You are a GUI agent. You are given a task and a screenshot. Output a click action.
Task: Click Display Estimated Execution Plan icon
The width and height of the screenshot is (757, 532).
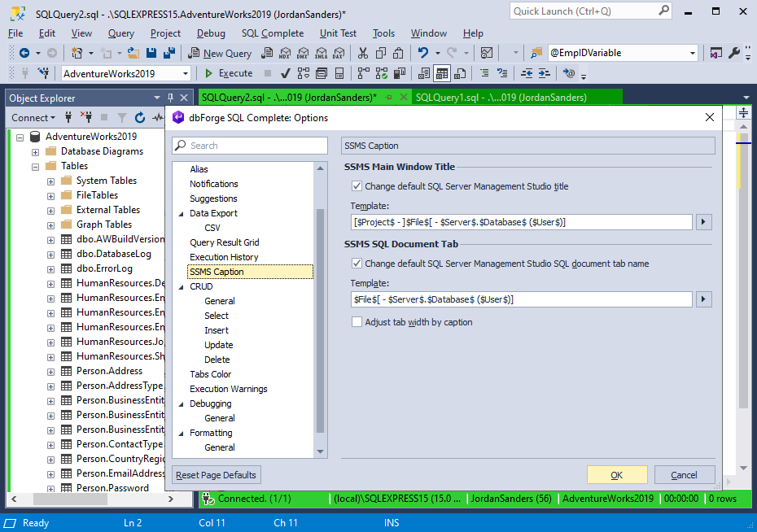(303, 73)
